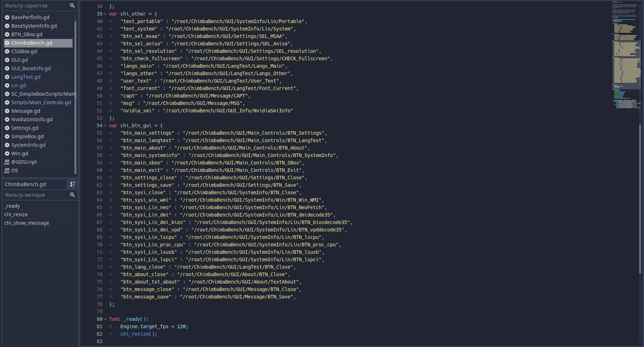
Task: Click the code editor vertical scrollbar
Action: 640,198
